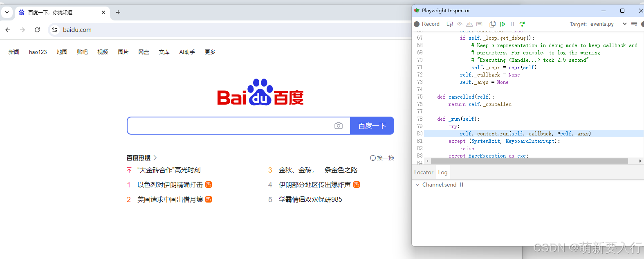Click highlighted code line 80

pos(534,133)
